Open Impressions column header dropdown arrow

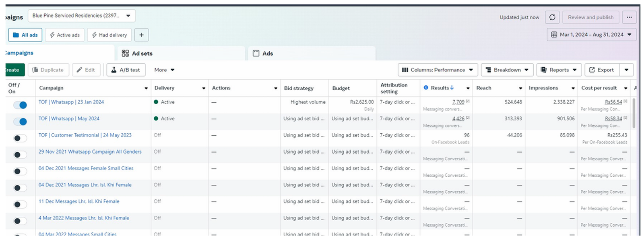point(573,88)
